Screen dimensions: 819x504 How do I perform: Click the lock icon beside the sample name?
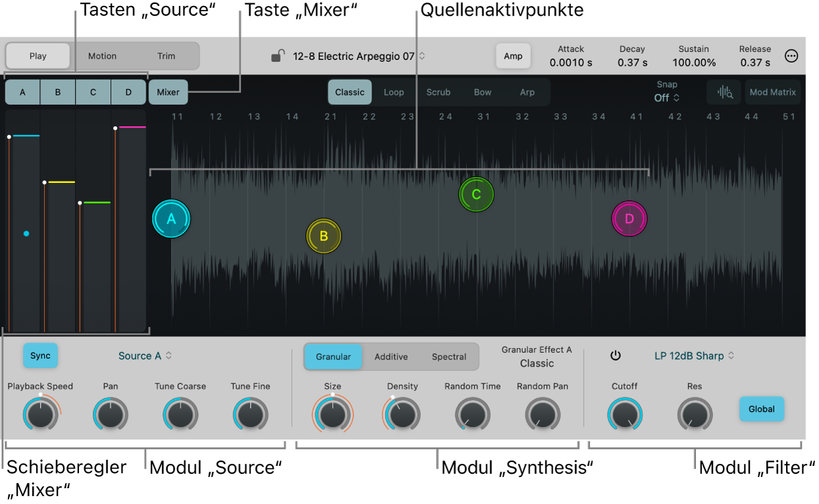[278, 57]
